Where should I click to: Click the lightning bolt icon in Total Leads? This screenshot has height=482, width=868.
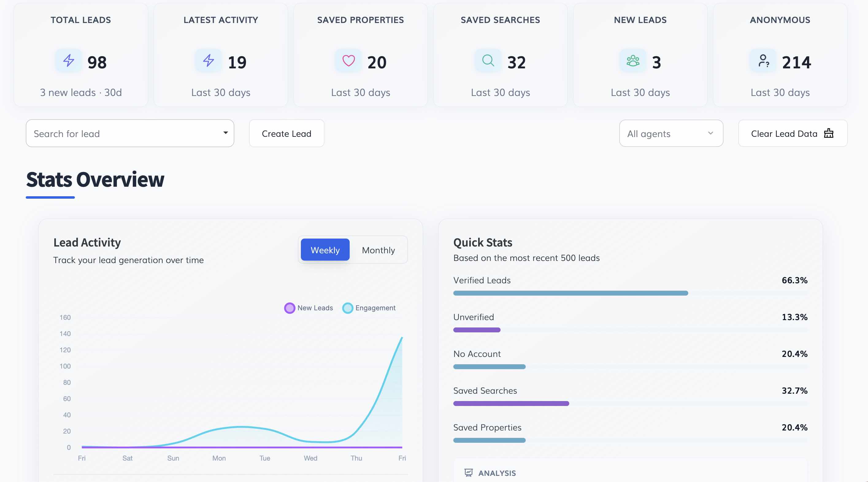tap(69, 61)
